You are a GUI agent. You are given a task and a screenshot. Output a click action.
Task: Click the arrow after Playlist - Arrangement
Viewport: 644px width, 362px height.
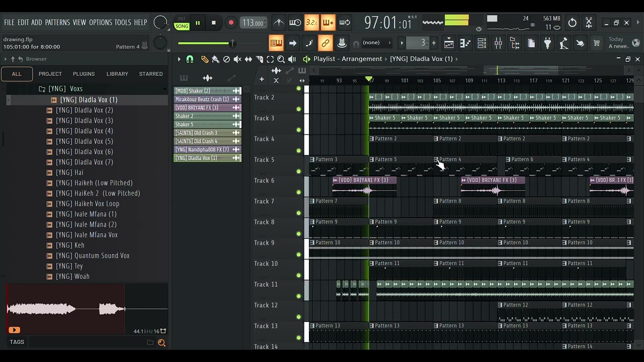click(x=386, y=59)
